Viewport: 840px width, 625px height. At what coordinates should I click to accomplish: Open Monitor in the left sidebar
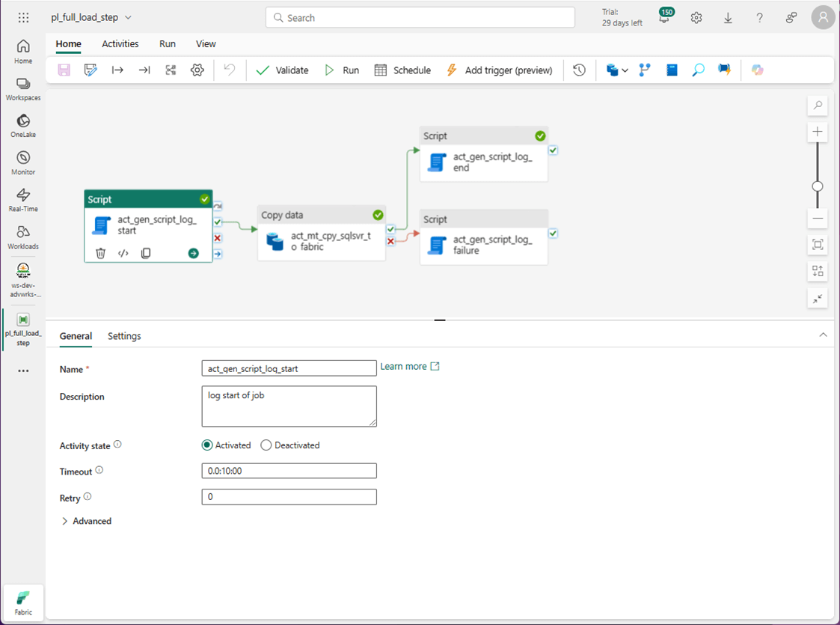[23, 162]
